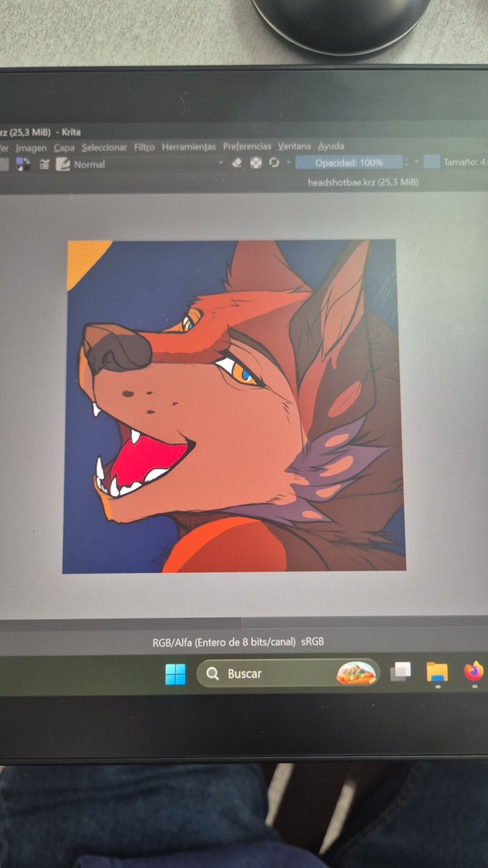
Task: Open the brush preset chooser icon
Action: [63, 165]
